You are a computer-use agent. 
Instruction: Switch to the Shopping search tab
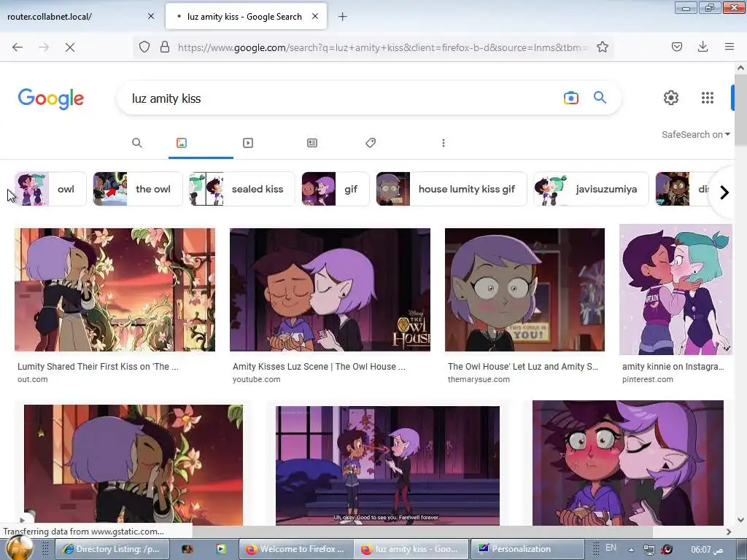(x=371, y=143)
